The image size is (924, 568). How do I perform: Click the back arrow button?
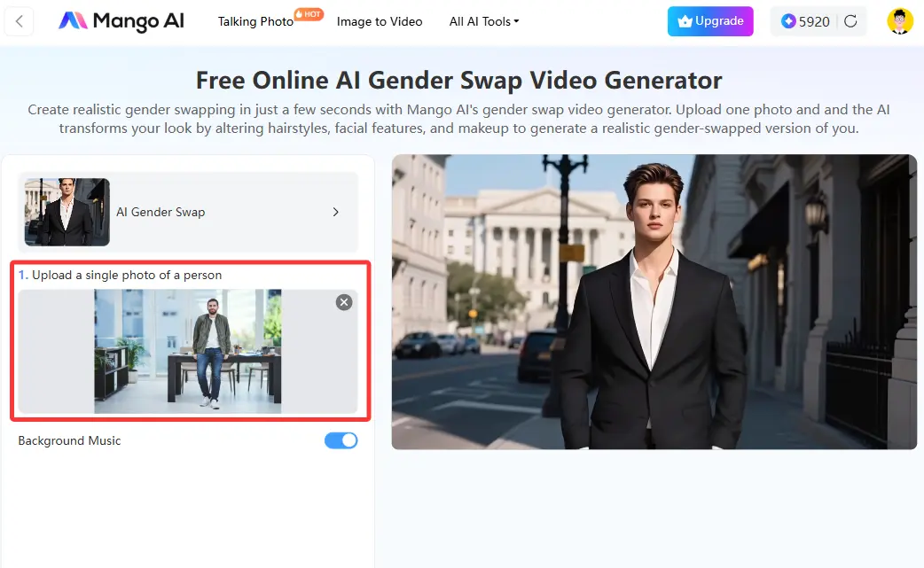click(x=20, y=21)
